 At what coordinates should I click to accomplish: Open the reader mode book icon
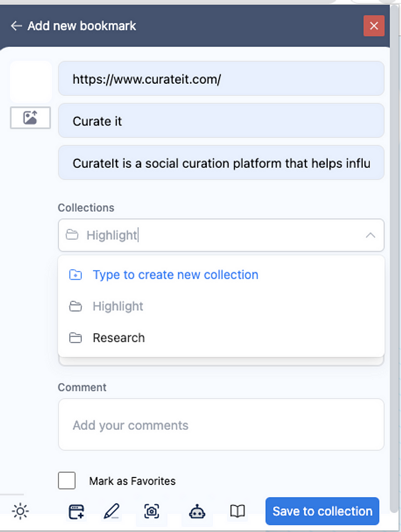[237, 511]
